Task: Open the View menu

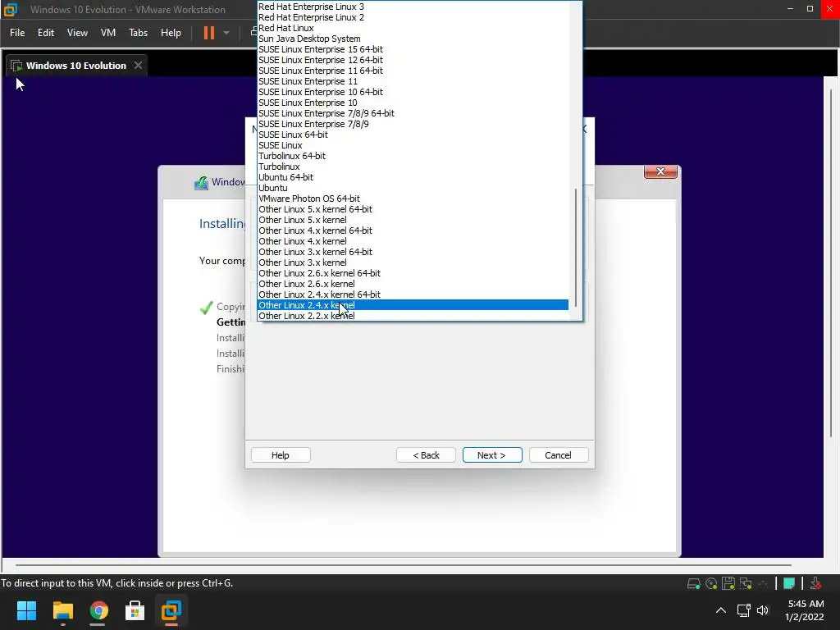Action: coord(77,33)
